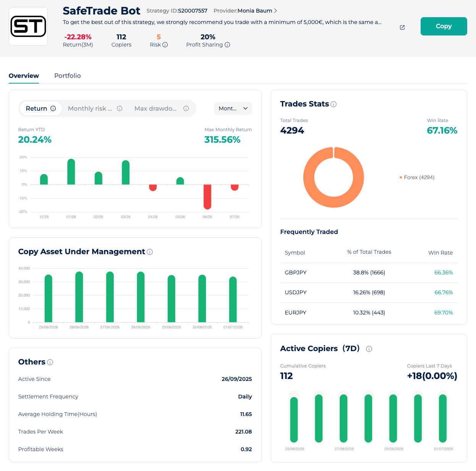Click the Profitable Weeks 0.92 value
The height and width of the screenshot is (471, 476).
(246, 449)
